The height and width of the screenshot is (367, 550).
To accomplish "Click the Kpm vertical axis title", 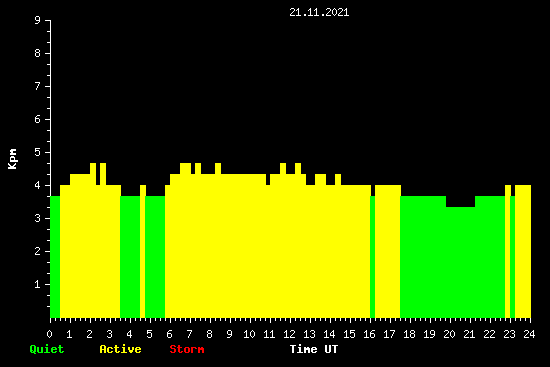I will coord(12,159).
